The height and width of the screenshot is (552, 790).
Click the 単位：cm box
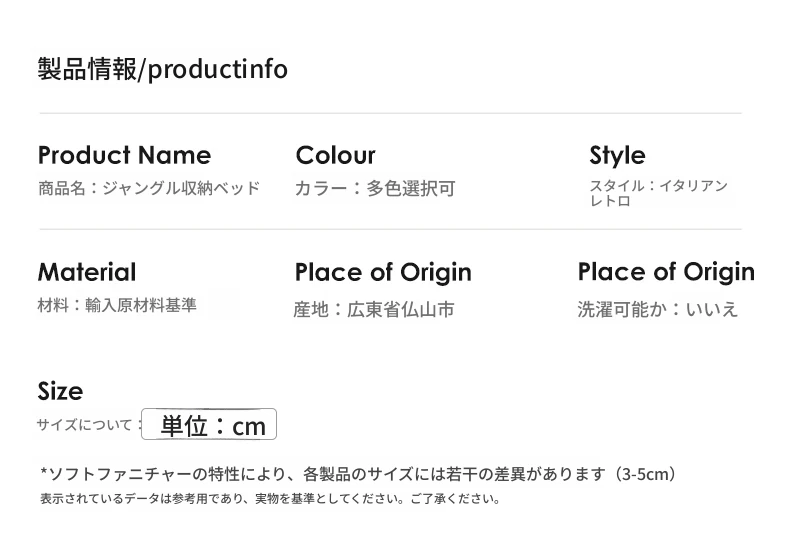(209, 424)
